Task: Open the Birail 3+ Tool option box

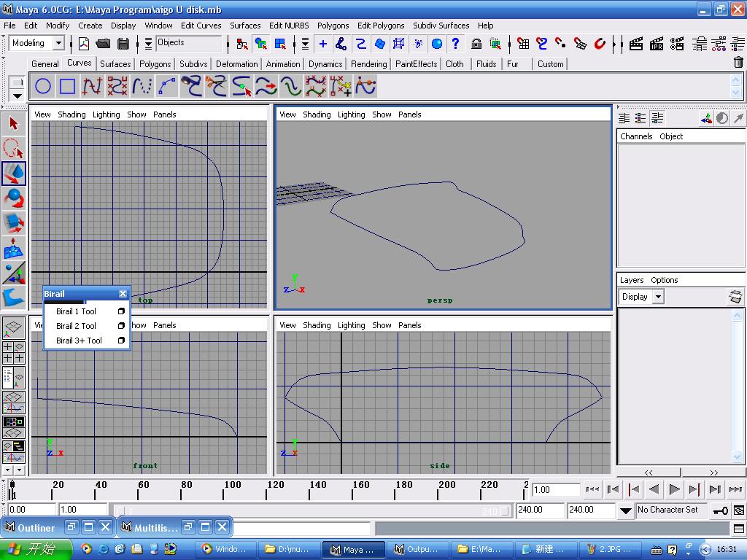Action: click(x=121, y=341)
